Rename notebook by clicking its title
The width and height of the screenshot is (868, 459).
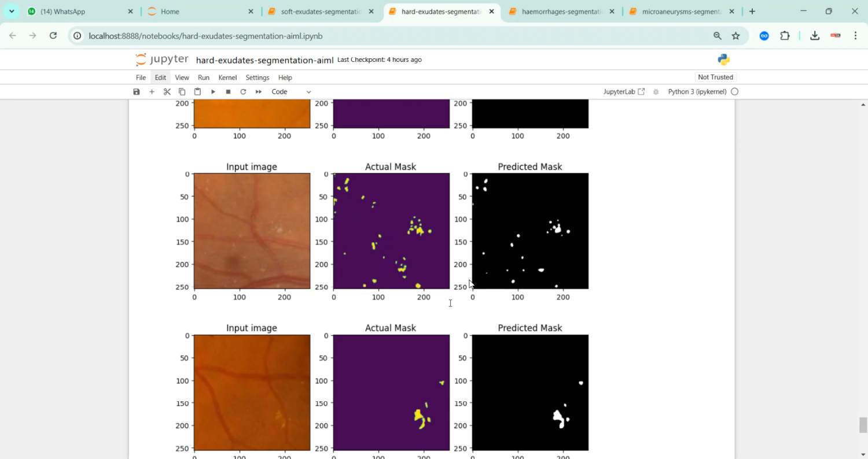[264, 60]
